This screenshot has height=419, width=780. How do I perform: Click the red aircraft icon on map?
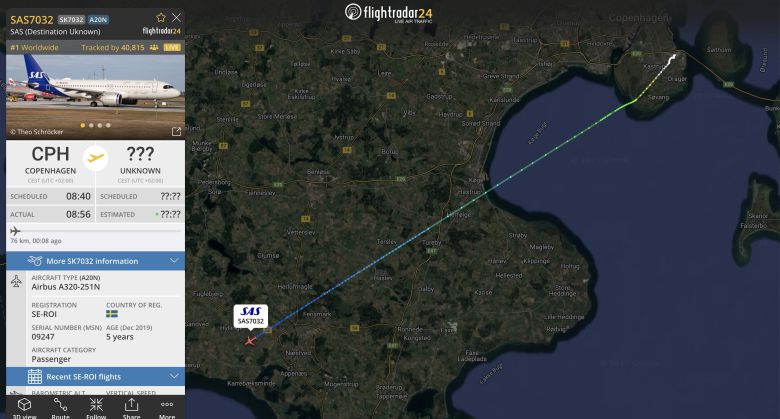point(250,341)
